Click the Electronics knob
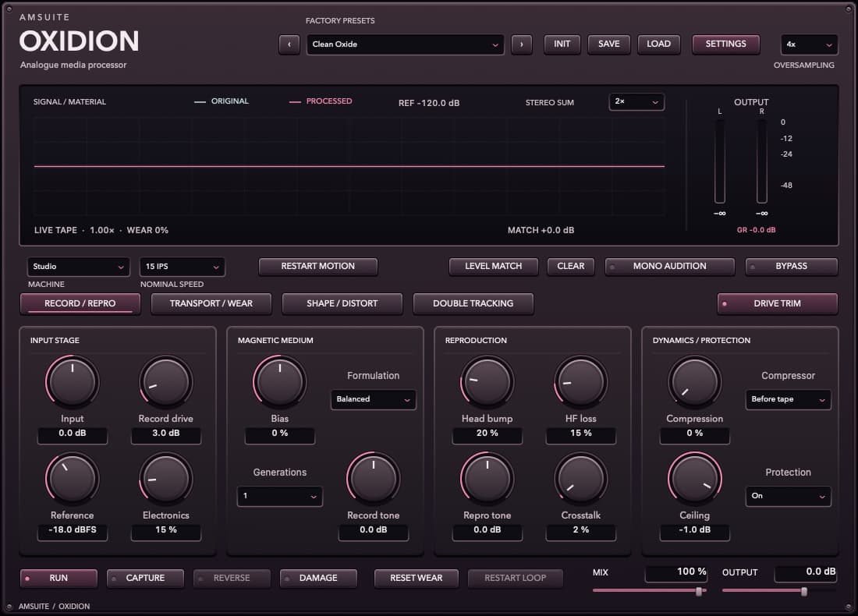The image size is (858, 616). point(166,479)
